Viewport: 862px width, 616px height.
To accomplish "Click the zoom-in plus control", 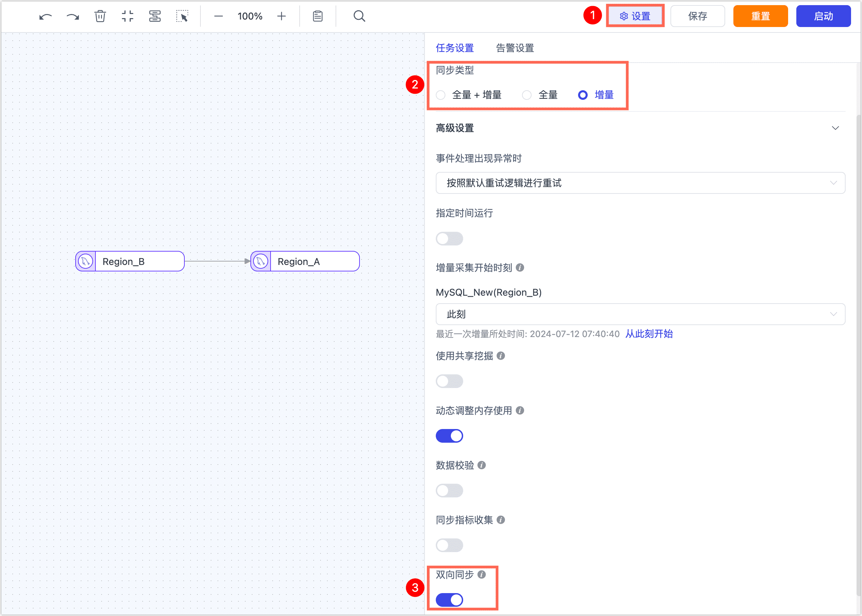I will click(282, 16).
